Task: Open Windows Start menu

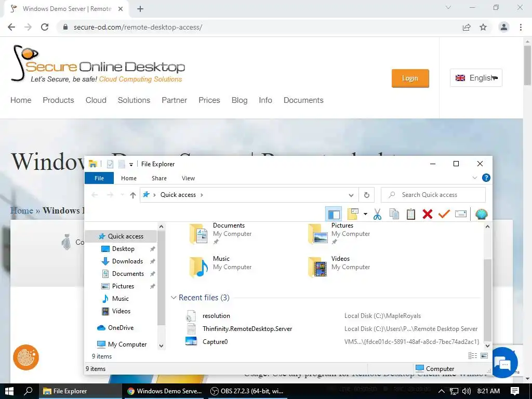Action: tap(9, 391)
